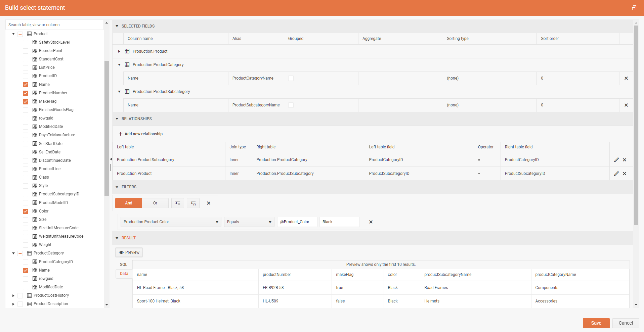Remove ProductCategoryName field with its X icon
The image size is (644, 332).
pos(626,78)
